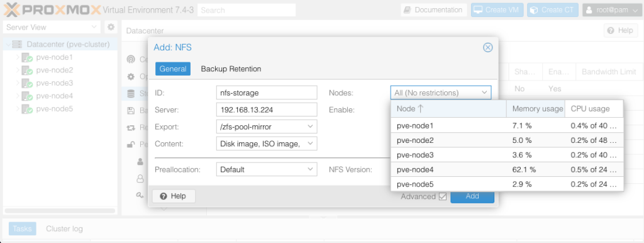Close the Add: NFS dialog
The image size is (644, 243).
(x=487, y=48)
